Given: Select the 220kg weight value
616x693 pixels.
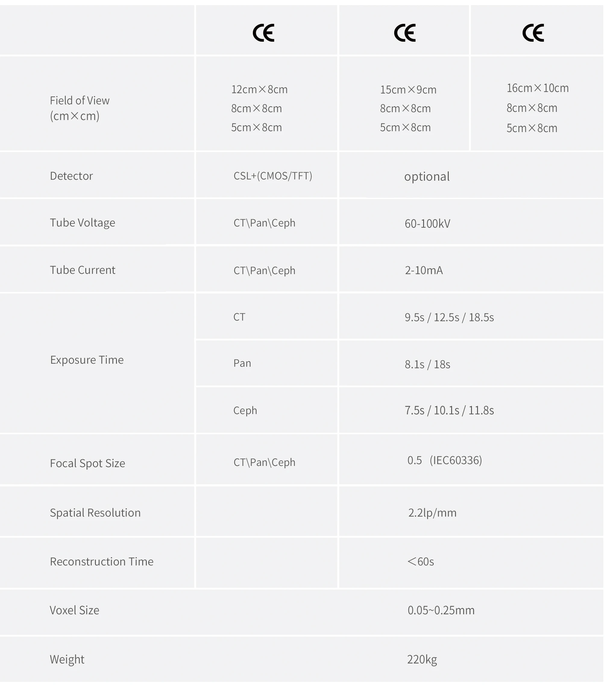Looking at the screenshot, I should tap(422, 660).
